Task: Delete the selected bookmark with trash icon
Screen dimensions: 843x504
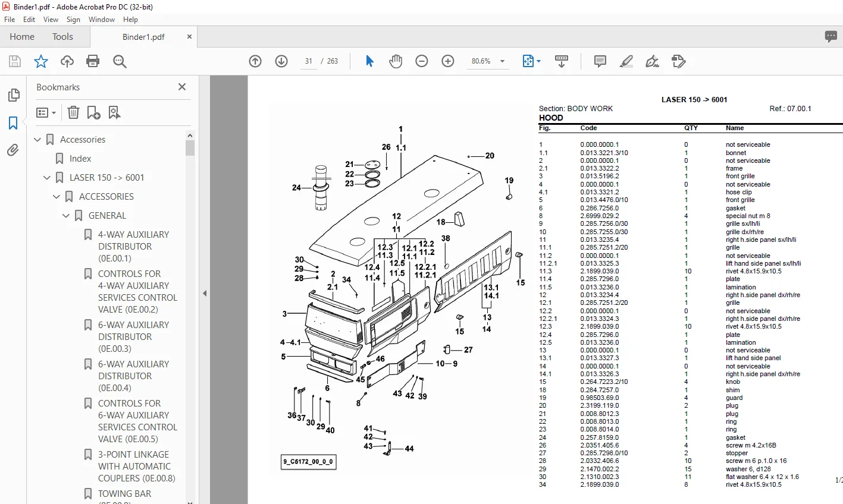Action: pyautogui.click(x=73, y=112)
